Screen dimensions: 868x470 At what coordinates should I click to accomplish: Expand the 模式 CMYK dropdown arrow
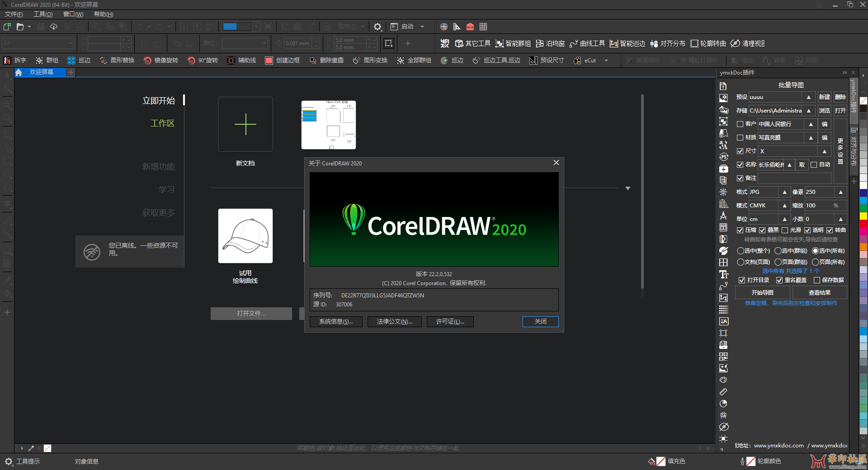point(785,206)
